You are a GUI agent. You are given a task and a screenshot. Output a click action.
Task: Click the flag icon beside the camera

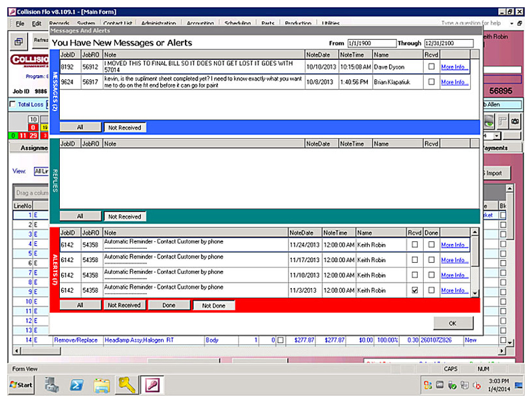502,121
